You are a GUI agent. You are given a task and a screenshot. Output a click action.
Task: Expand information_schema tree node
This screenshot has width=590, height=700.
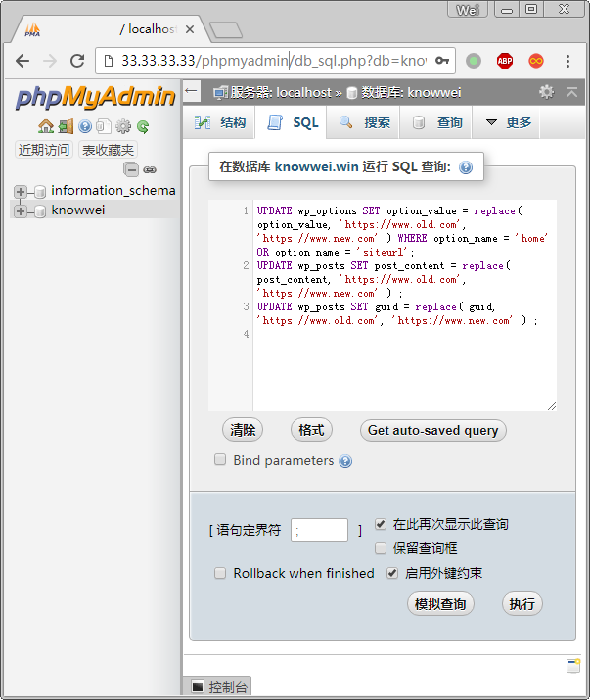tap(21, 192)
